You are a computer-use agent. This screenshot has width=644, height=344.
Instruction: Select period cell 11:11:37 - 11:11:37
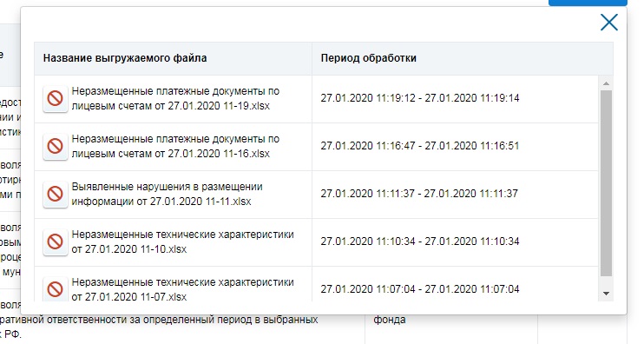[x=419, y=194]
